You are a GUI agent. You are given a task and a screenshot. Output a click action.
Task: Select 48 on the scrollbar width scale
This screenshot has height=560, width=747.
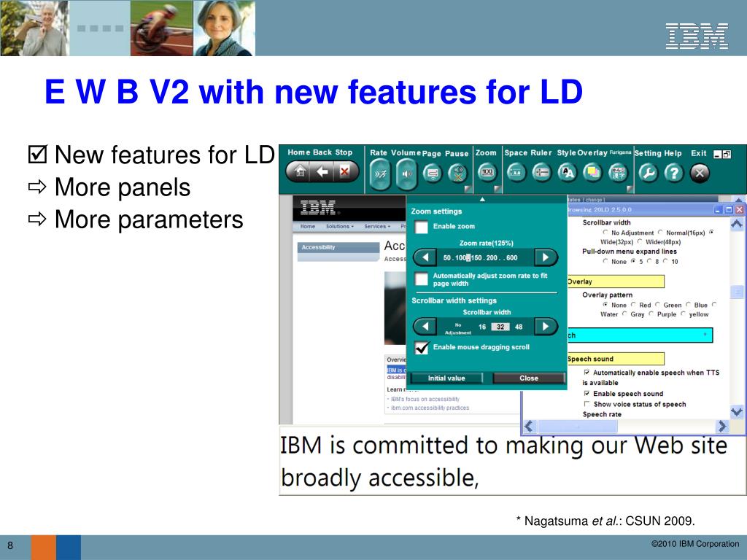pyautogui.click(x=519, y=327)
